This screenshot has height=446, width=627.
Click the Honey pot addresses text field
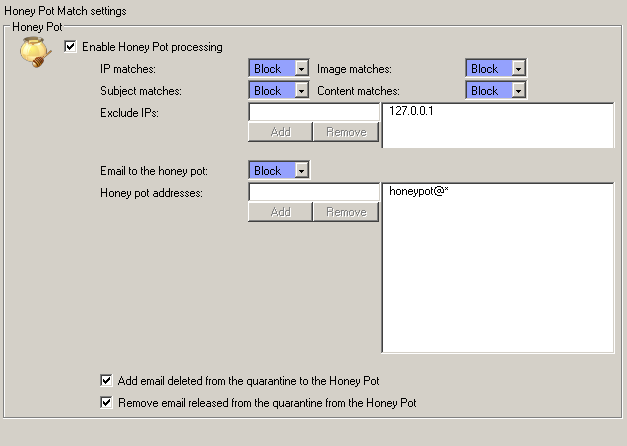(314, 192)
